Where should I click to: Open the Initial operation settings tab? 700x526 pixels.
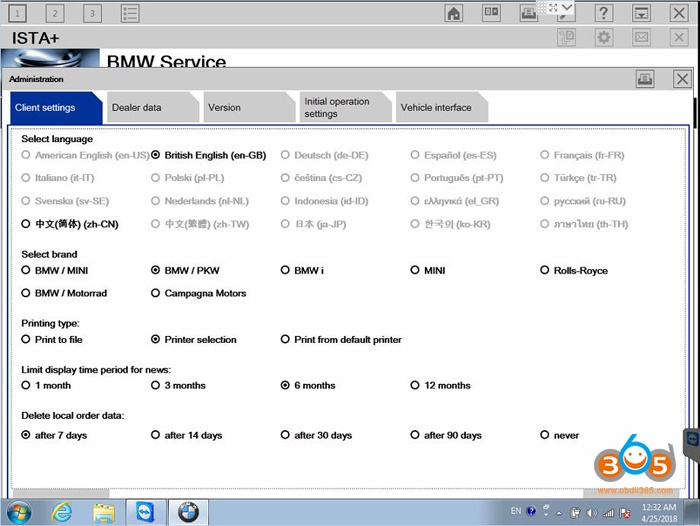coord(346,108)
